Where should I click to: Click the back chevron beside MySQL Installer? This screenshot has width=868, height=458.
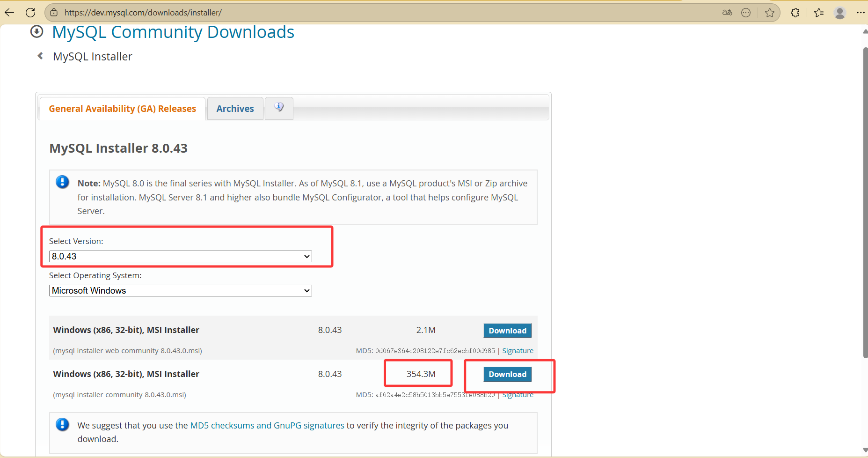coord(40,56)
